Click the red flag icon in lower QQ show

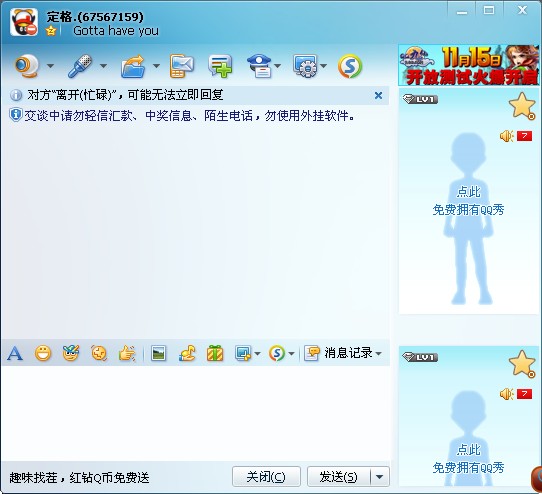click(x=524, y=394)
